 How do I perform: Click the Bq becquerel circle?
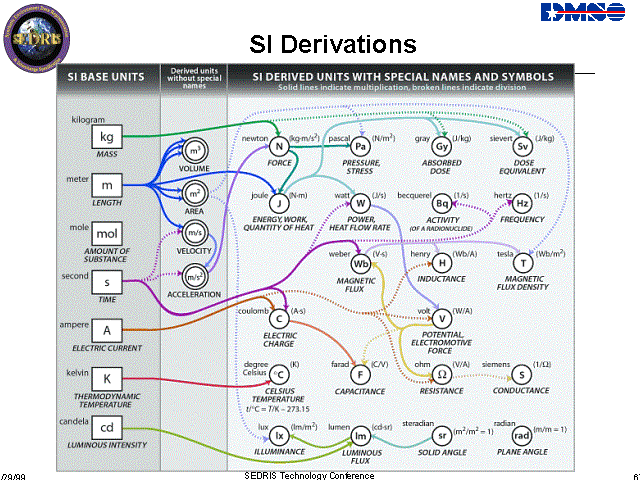point(442,203)
